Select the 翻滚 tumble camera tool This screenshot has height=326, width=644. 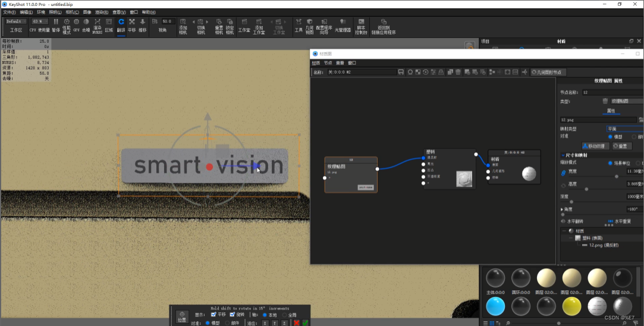click(x=121, y=22)
